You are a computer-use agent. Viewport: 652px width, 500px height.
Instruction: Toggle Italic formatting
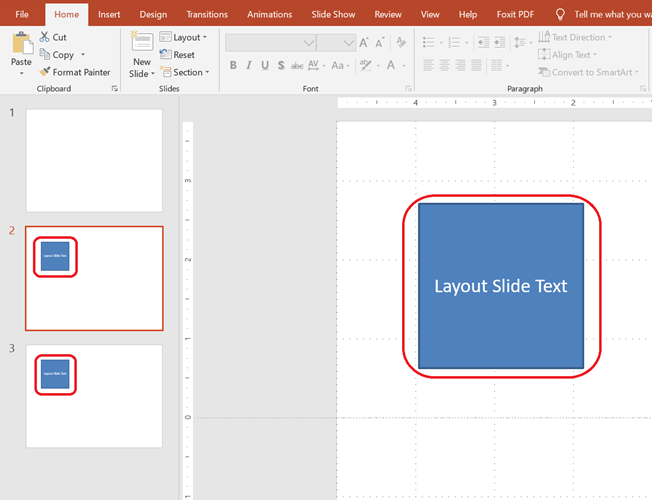tap(248, 65)
